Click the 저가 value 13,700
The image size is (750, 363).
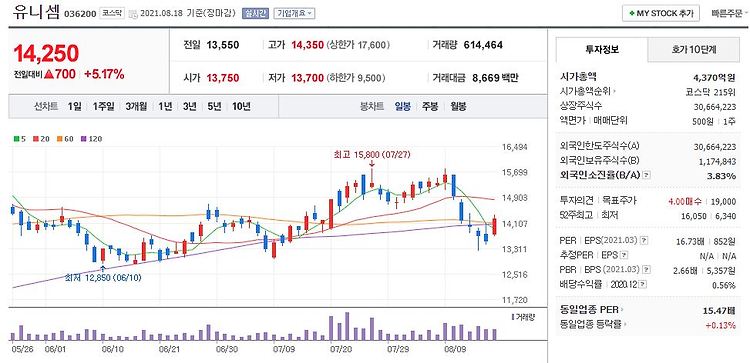pos(308,77)
